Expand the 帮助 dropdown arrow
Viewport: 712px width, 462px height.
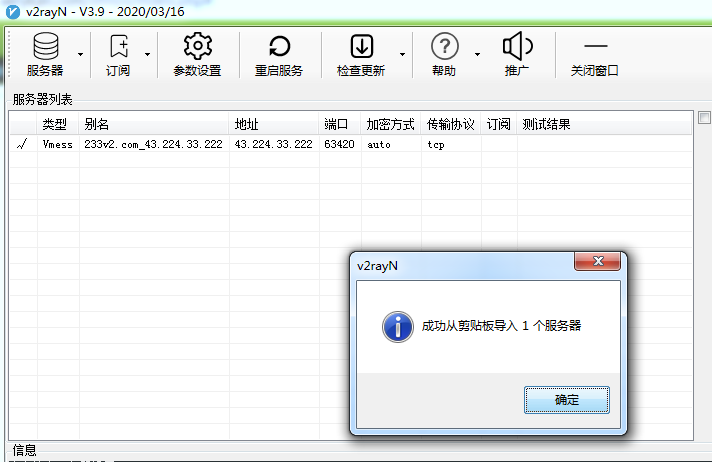pyautogui.click(x=477, y=54)
